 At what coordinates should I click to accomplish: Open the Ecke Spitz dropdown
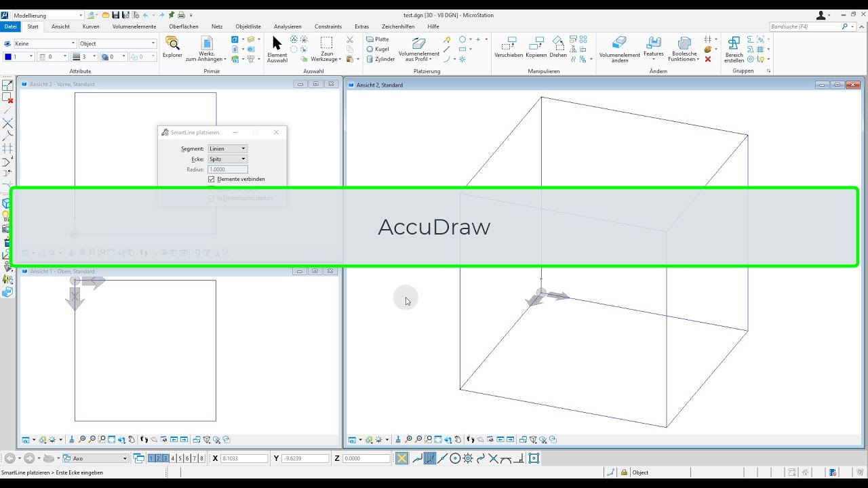(x=227, y=159)
